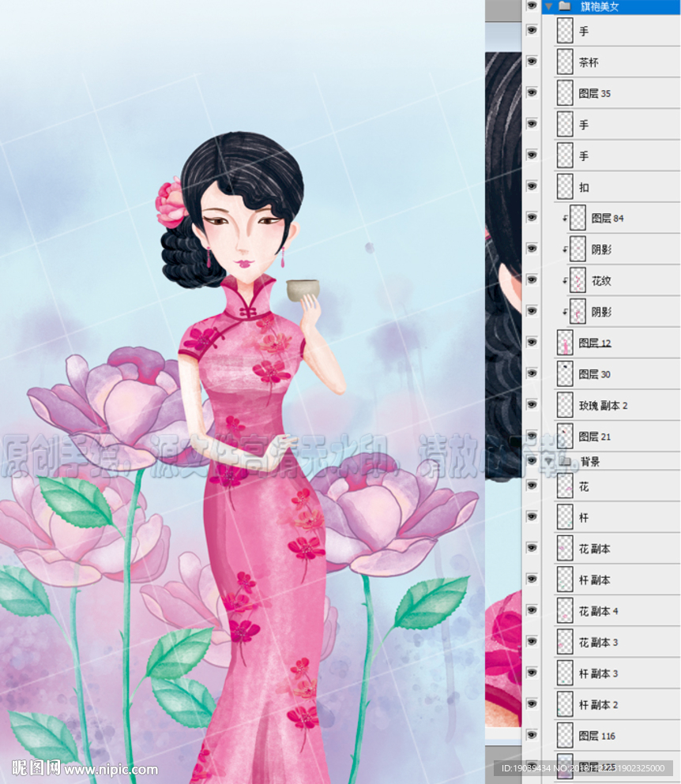Click the 扣 layer thumbnail
681x784 pixels.
click(x=565, y=186)
